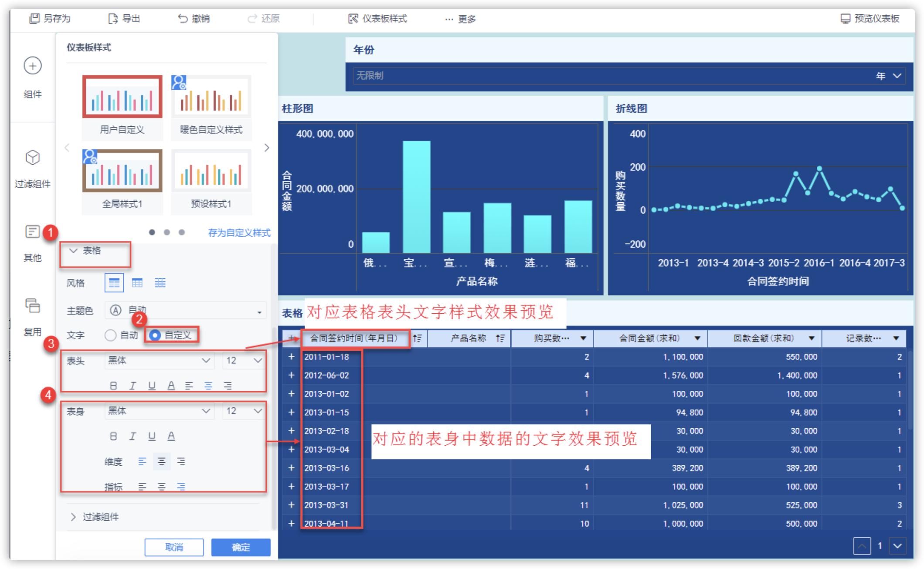Click the Undo (撤销) toolbar item
This screenshot has height=569, width=924.
point(194,18)
